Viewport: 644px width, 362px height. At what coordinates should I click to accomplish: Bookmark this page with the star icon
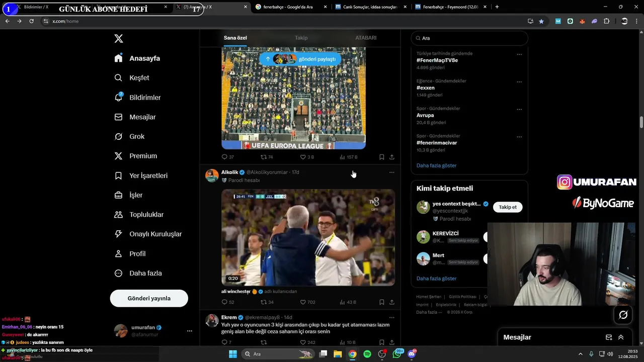click(541, 21)
